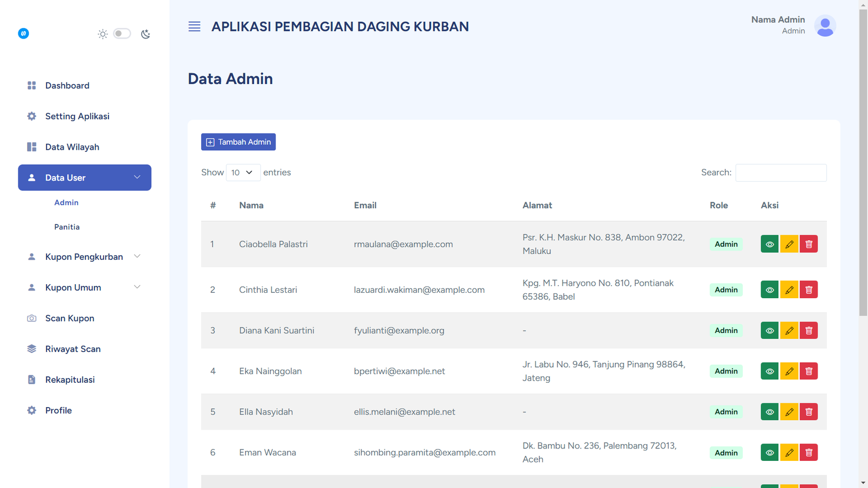Viewport: 868px width, 488px height.
Task: Delete Cinthia Lestari using trash icon
Action: [808, 290]
